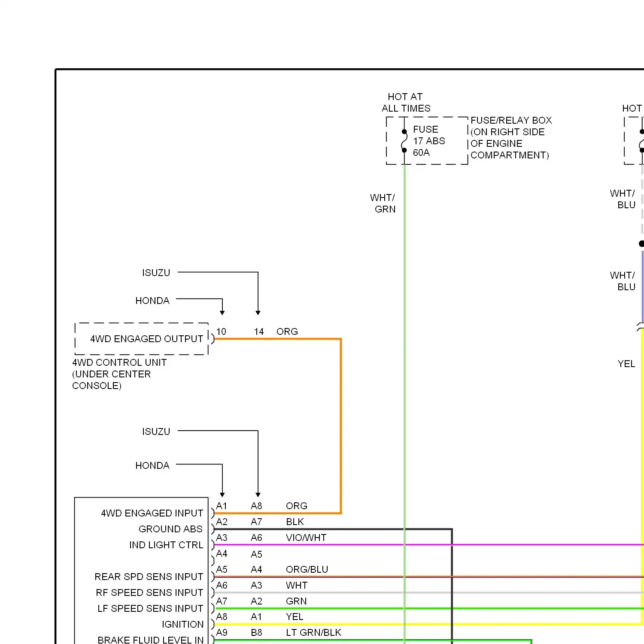Click the vertical orange wire segment
Viewport: 644px width, 644px height.
tap(340, 426)
